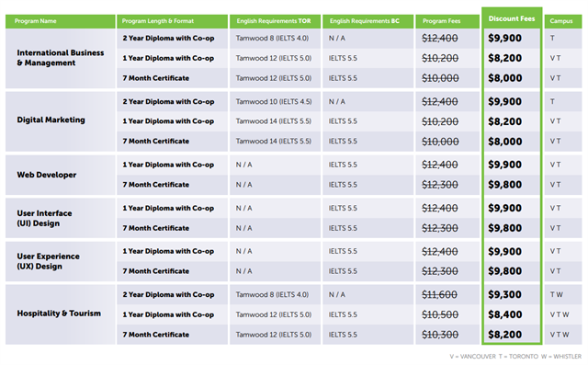Click Tamwood 10 (IELTS 4.5) requirement
The height and width of the screenshot is (365, 588).
[x=274, y=102]
